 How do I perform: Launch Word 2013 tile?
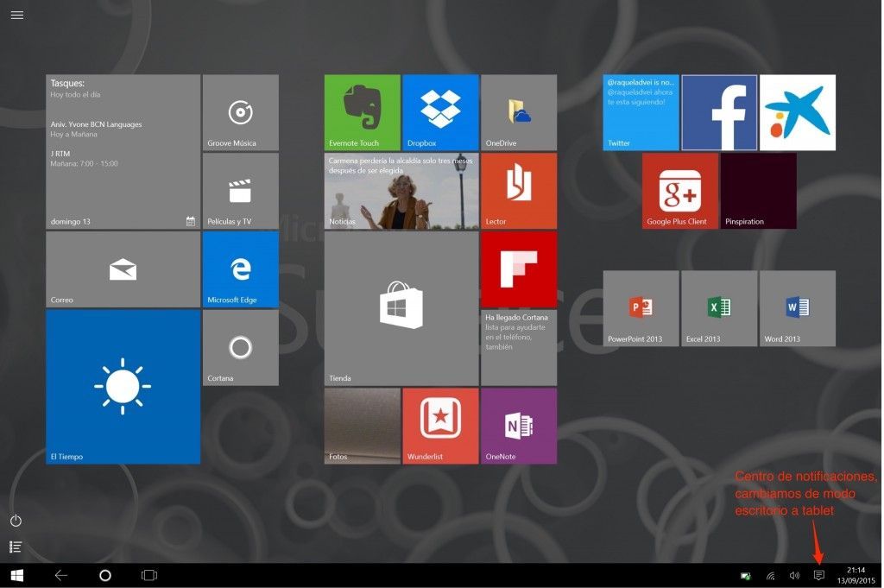(x=798, y=308)
